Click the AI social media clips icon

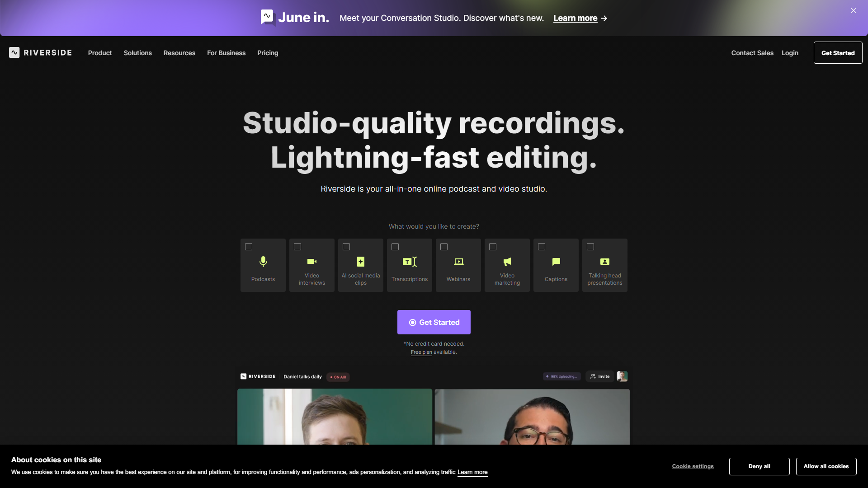[361, 262]
